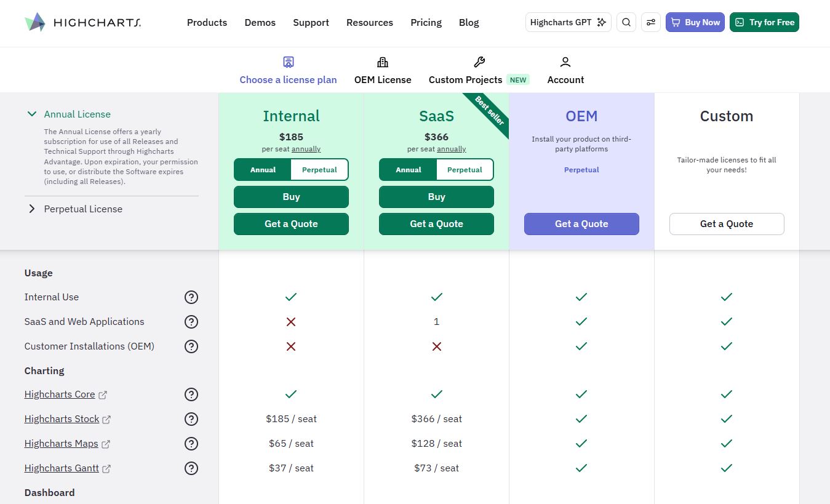Click the wrench icon above Custom Projects
This screenshot has width=830, height=504.
[x=479, y=62]
